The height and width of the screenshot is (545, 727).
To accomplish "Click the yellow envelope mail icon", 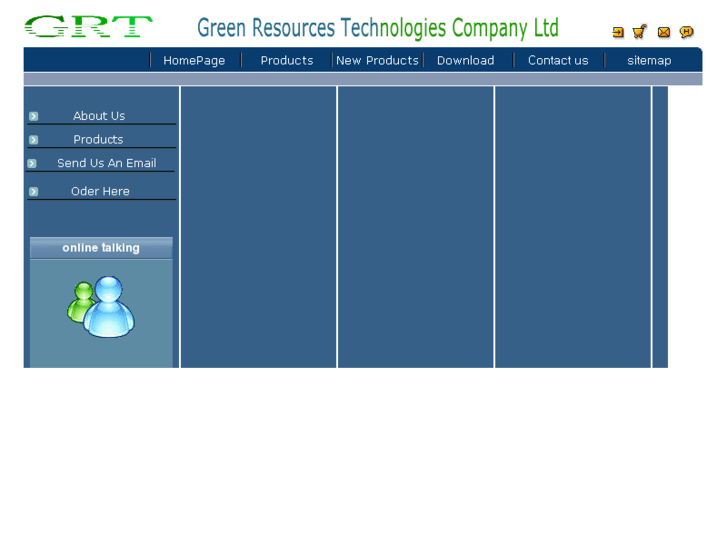I will tap(663, 32).
